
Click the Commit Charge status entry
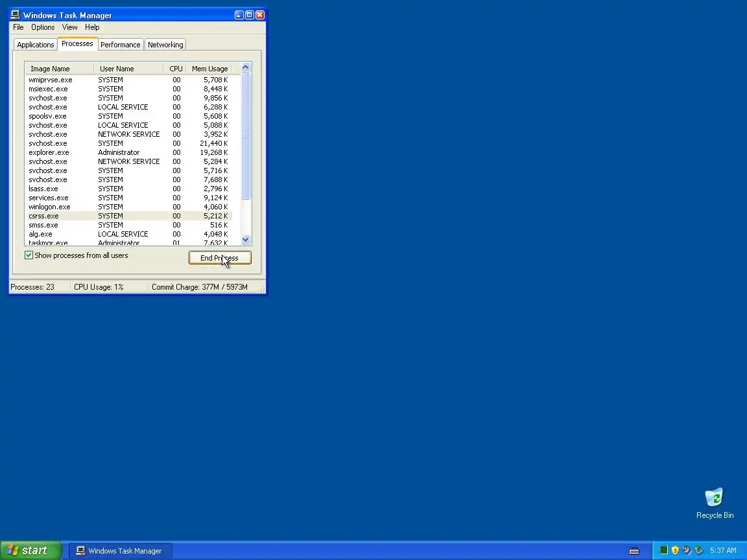pyautogui.click(x=200, y=287)
